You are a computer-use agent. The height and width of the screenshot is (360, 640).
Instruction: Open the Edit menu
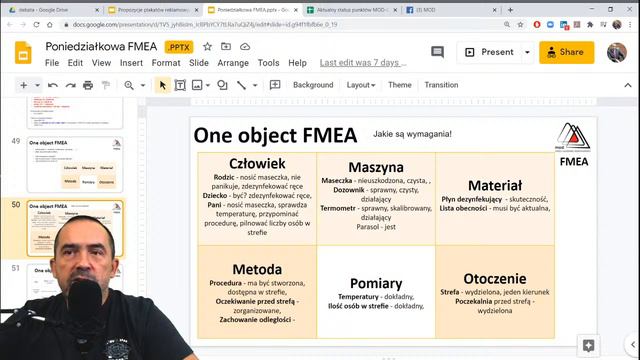click(x=75, y=63)
